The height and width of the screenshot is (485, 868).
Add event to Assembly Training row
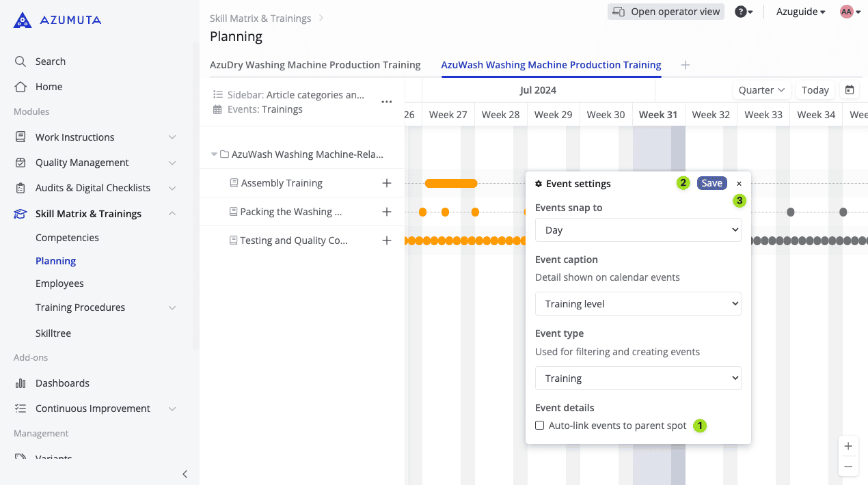click(x=387, y=183)
